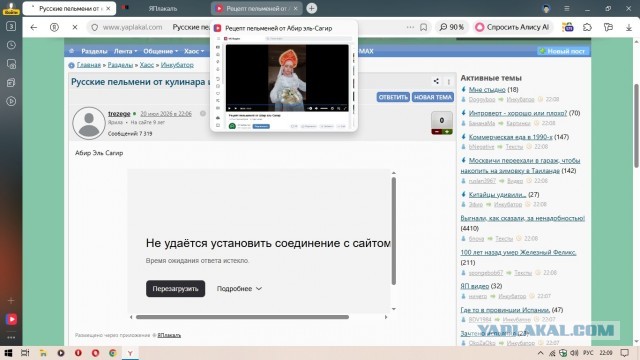Open the screenshot tool in the sidebar

[x=11, y=64]
